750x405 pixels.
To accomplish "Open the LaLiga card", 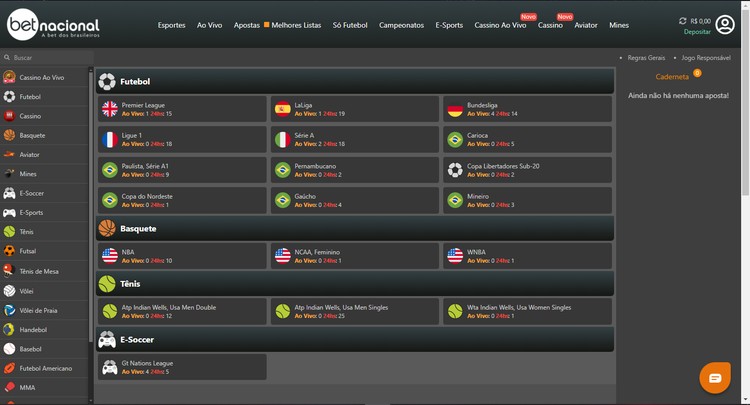I will [355, 109].
